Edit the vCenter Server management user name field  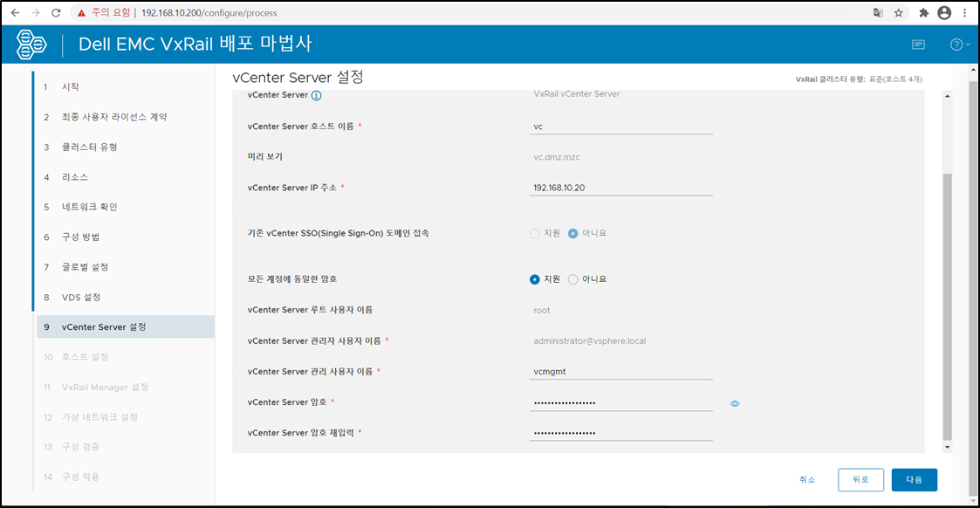click(x=620, y=371)
